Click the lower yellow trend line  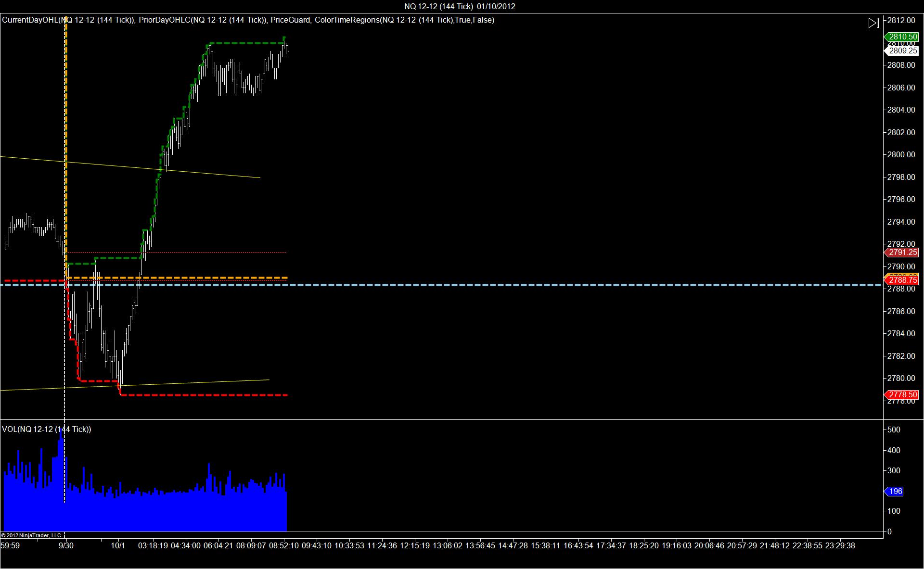point(135,385)
